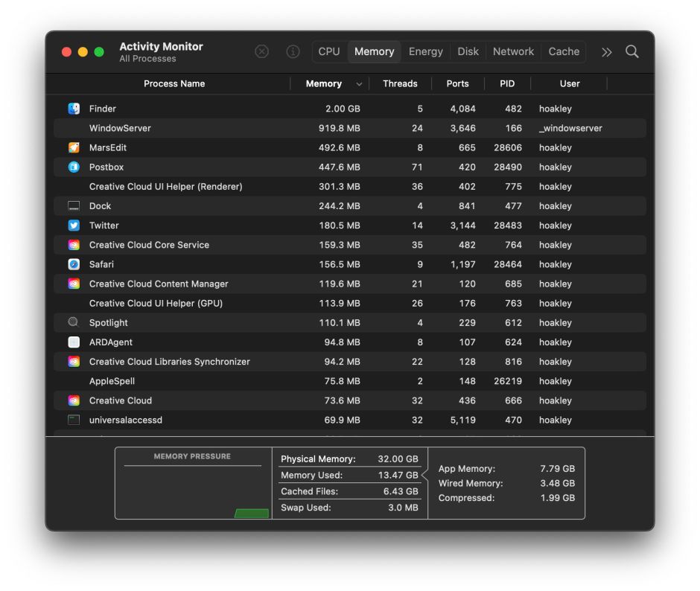Open the process info inspector icon

pos(293,51)
